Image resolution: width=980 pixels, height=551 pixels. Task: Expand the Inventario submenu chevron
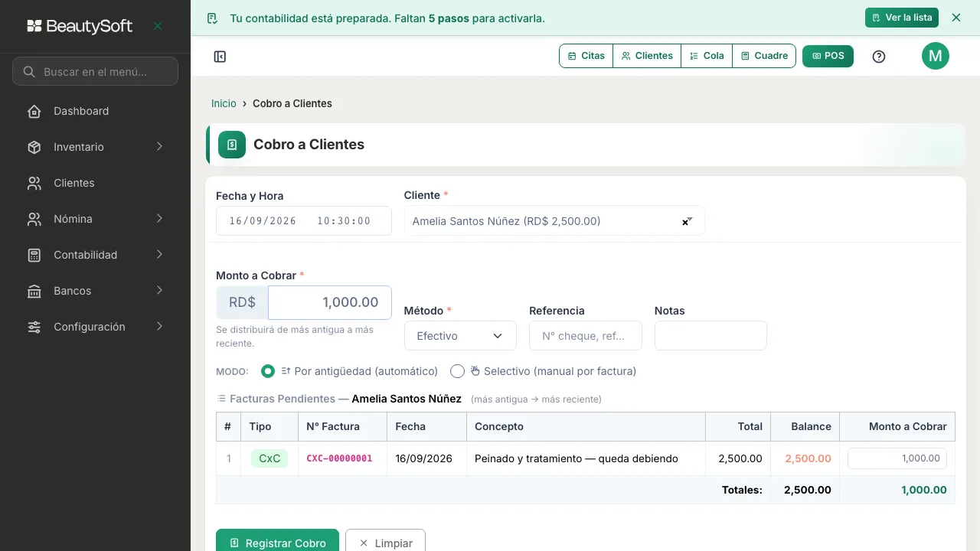coord(159,147)
